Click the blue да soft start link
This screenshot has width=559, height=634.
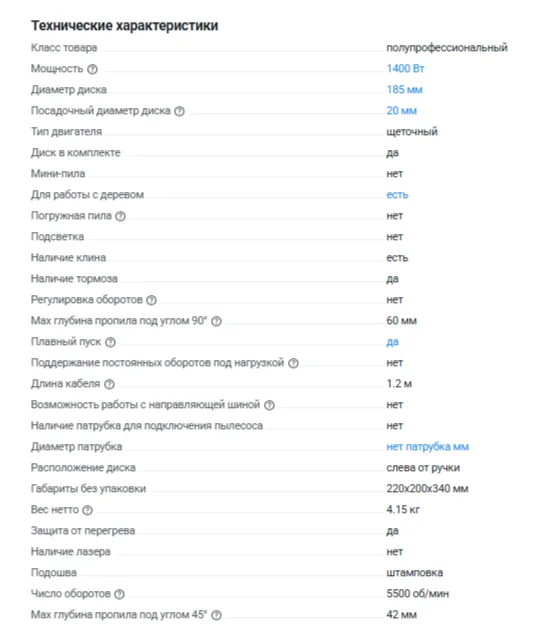[x=392, y=342]
